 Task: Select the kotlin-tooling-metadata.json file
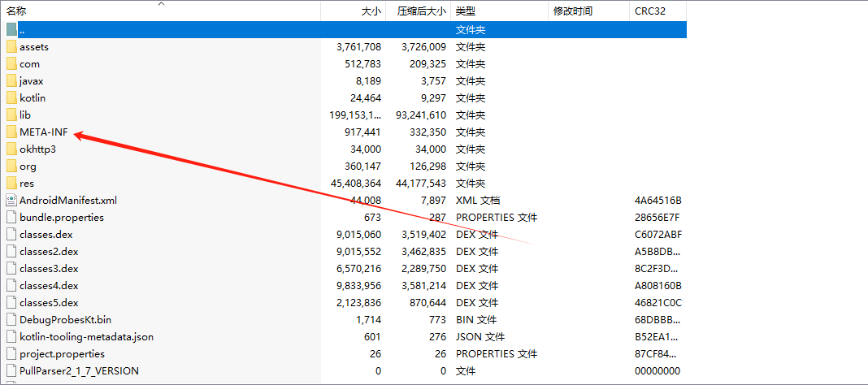[86, 337]
